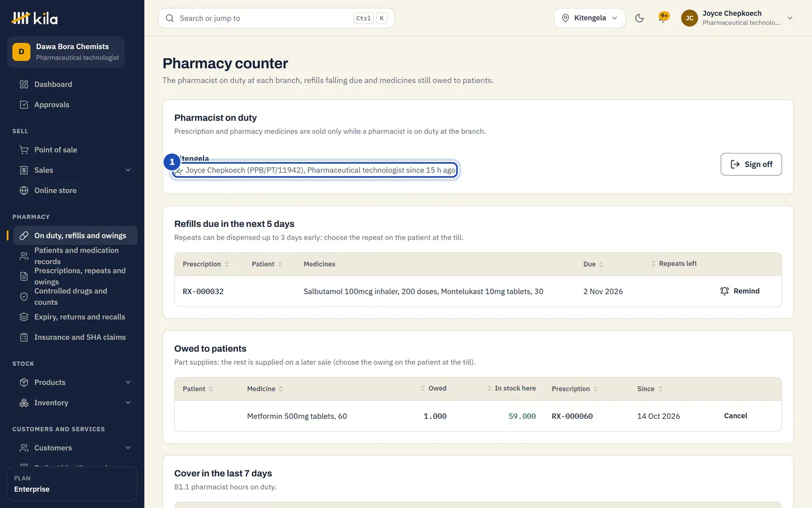The image size is (812, 508).
Task: Sort refills by Patient column
Action: click(x=267, y=264)
